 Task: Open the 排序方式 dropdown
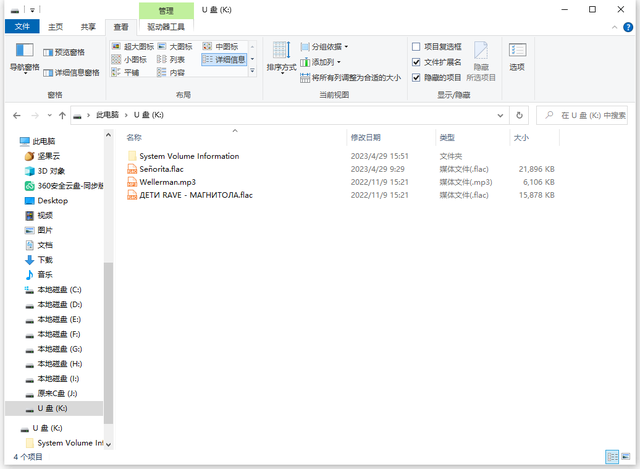point(281,58)
